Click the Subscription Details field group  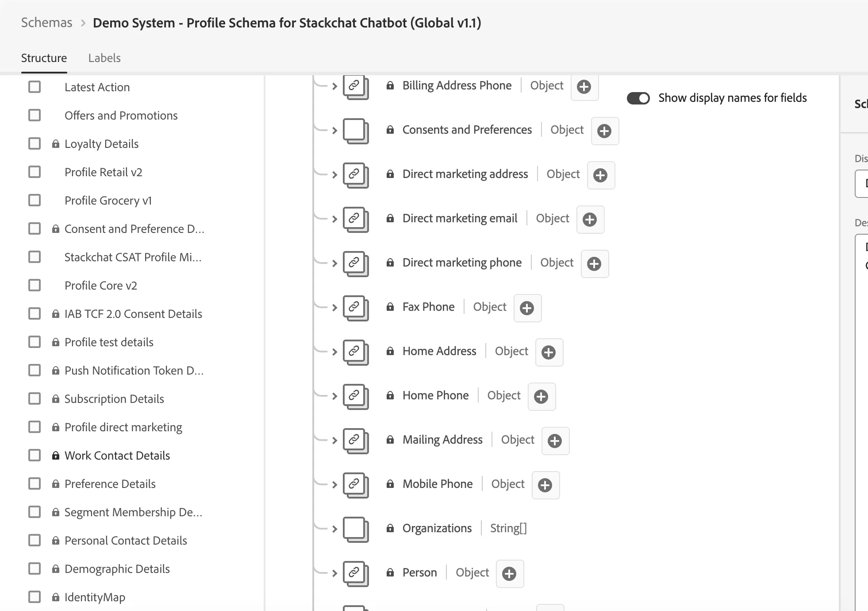pyautogui.click(x=114, y=399)
